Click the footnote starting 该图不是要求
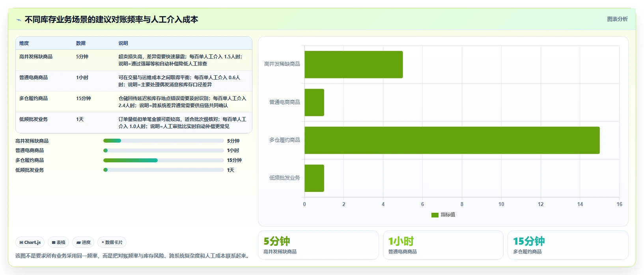The height and width of the screenshot is (275, 644). pos(133,256)
